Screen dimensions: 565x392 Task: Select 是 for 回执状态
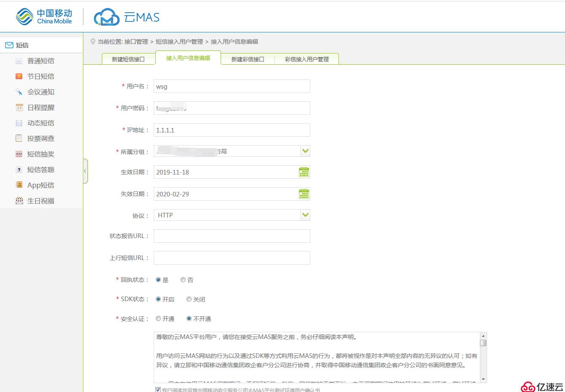[x=158, y=280]
